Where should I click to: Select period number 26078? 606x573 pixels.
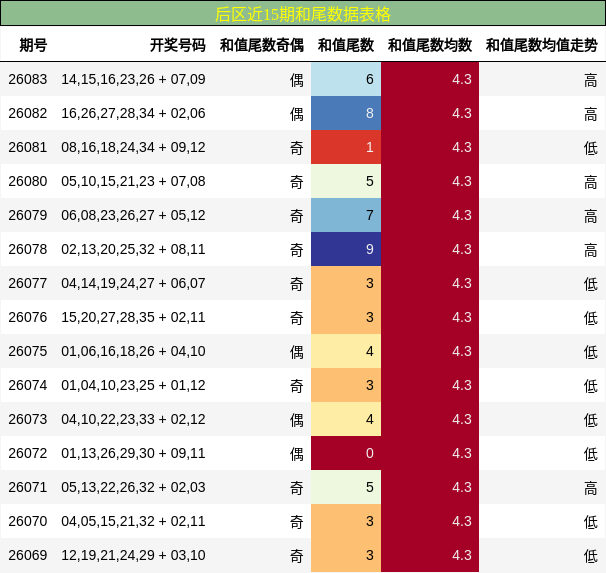(27, 249)
